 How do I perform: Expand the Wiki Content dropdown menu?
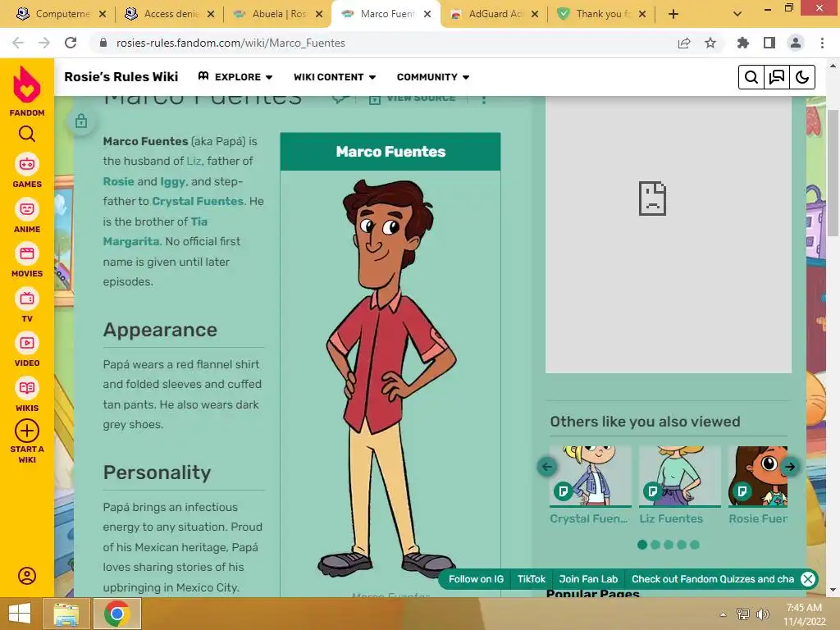tap(335, 77)
